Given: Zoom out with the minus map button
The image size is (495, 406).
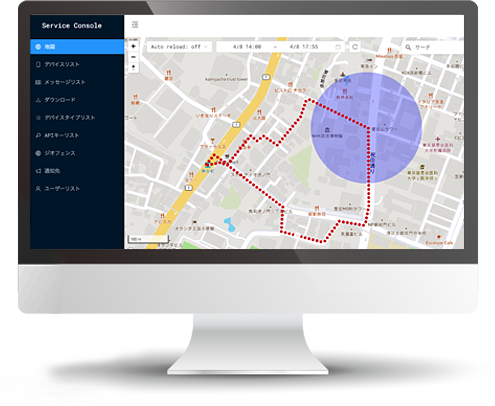Looking at the screenshot, I should click(133, 57).
